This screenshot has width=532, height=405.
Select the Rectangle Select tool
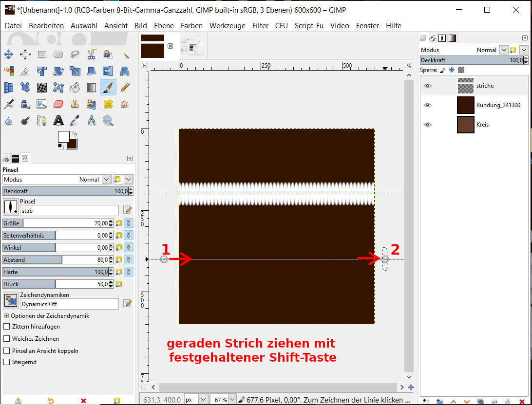click(x=42, y=54)
